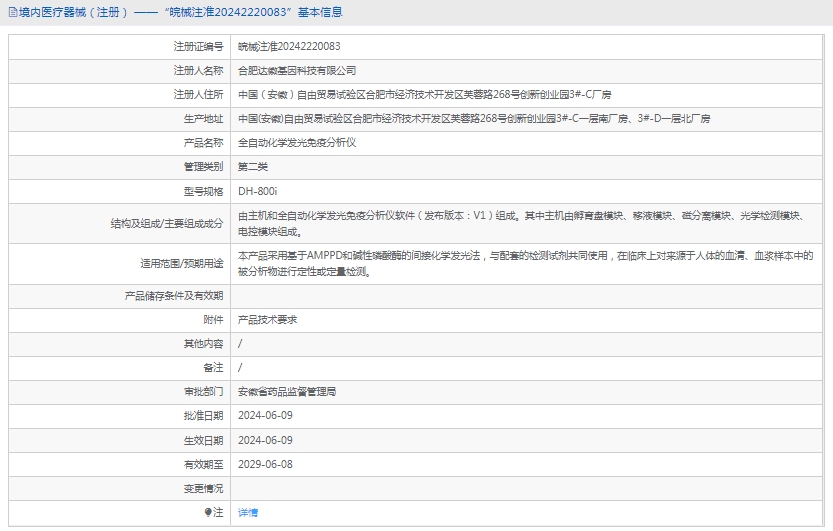Open the 详情 link in the 注 row
The image size is (833, 531).
pyautogui.click(x=247, y=512)
